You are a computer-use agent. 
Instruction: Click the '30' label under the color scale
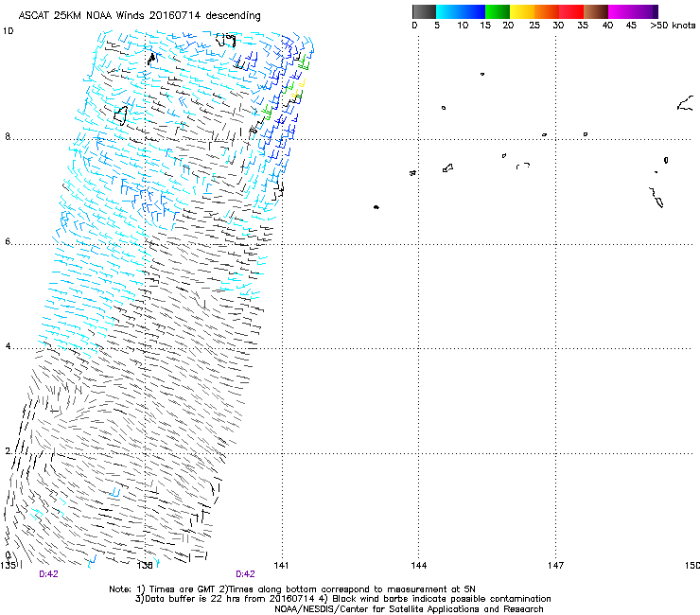(x=558, y=26)
